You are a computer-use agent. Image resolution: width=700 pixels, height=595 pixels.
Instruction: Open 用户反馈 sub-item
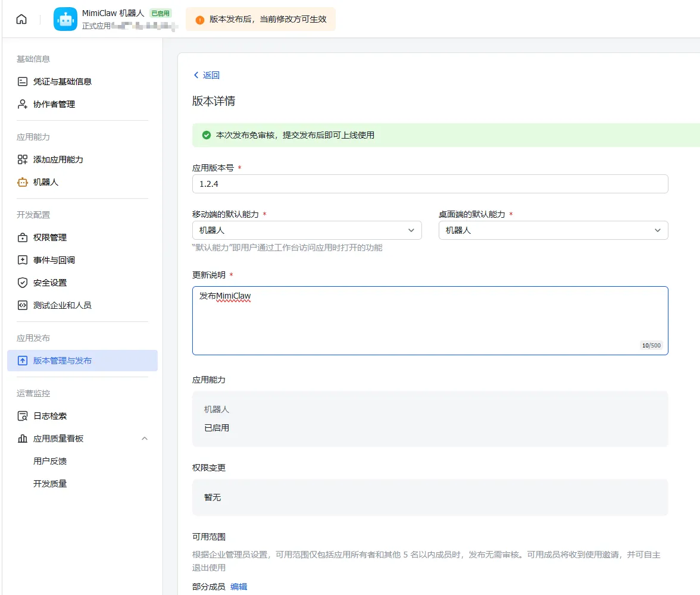point(50,461)
